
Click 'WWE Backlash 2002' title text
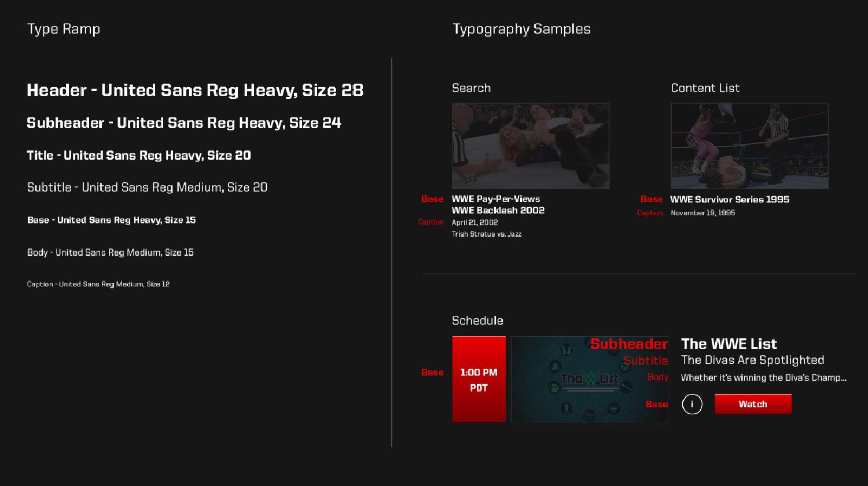tap(498, 211)
